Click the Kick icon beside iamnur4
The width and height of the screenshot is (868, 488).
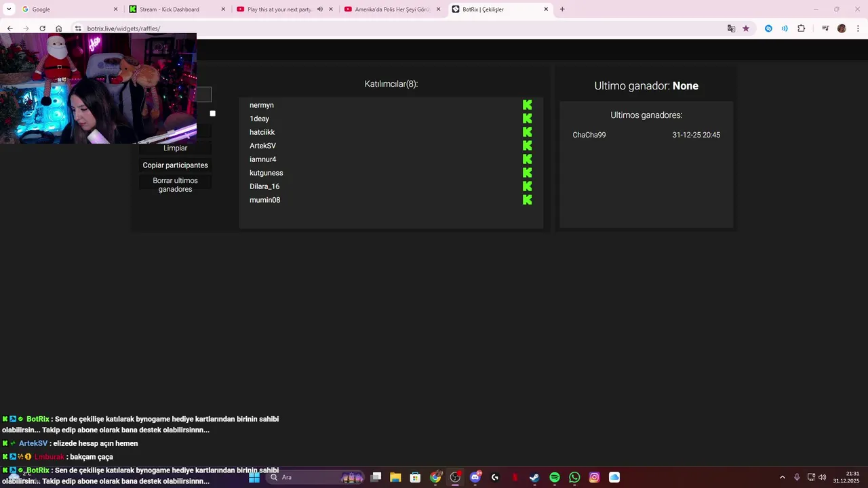click(527, 159)
